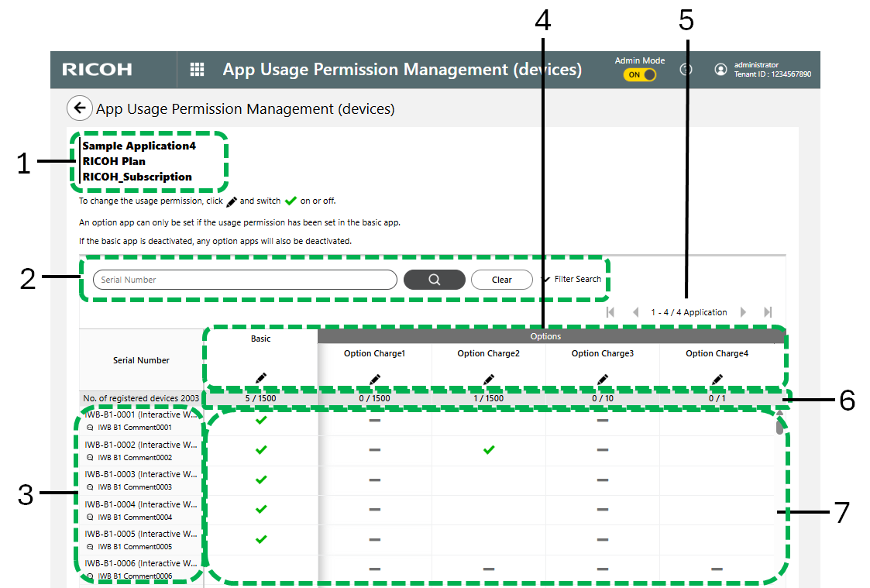Click the back arrow icon
Image resolution: width=870 pixels, height=588 pixels.
pos(79,108)
